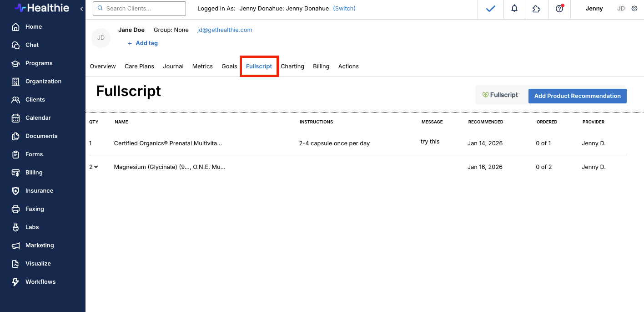Click Certified Organics Prenatal Multivita... row name
This screenshot has width=644, height=312.
[168, 143]
